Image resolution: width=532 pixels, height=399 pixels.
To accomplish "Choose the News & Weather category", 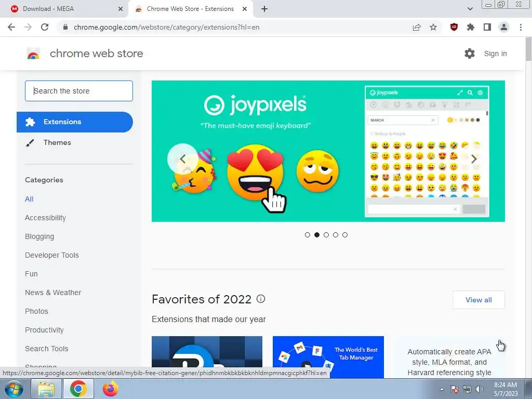I will coord(53,292).
